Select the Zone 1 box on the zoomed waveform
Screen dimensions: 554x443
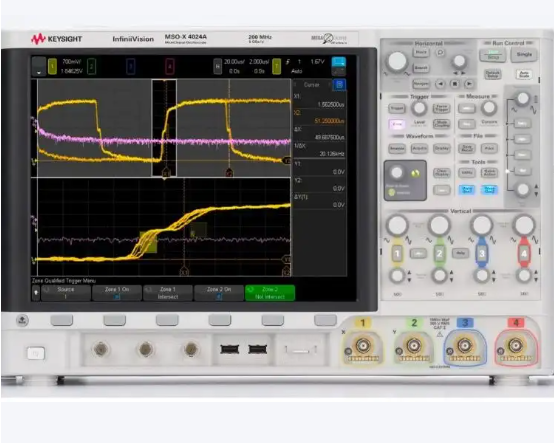149,242
